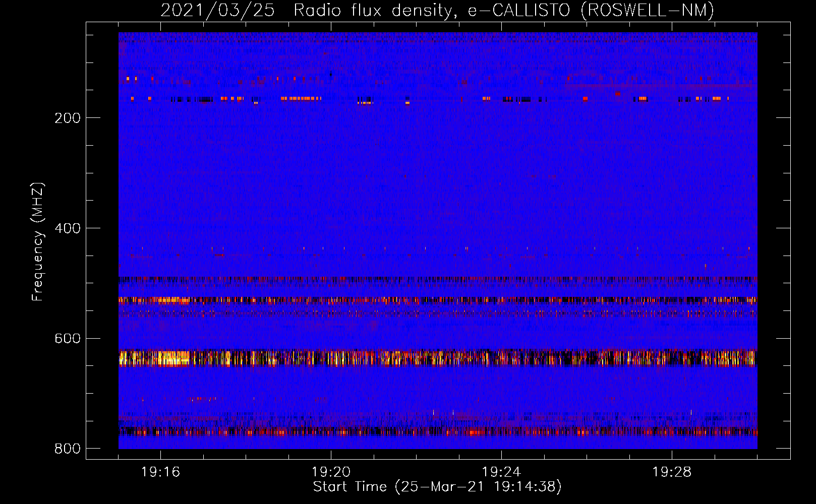Click the 200 frequency tick label
Viewport: 816px width, 504px height.
[68, 118]
